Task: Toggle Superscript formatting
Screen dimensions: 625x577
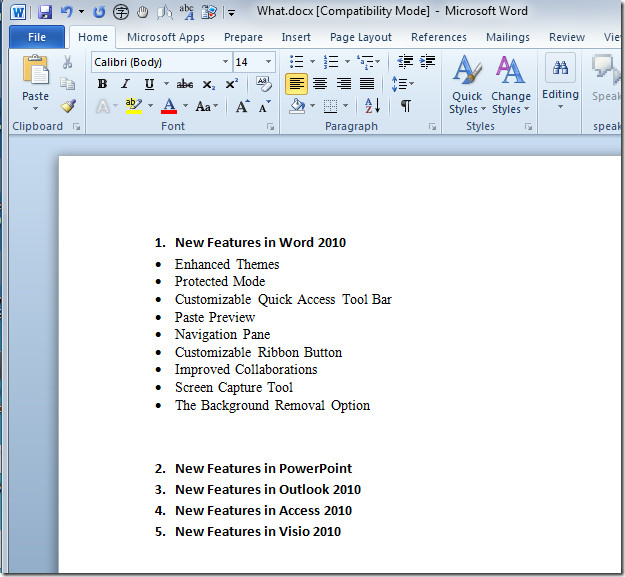Action: [231, 84]
